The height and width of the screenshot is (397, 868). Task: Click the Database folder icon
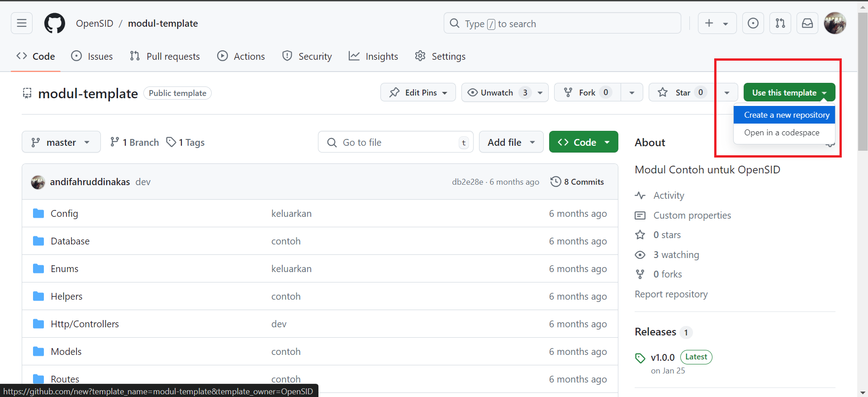[38, 241]
